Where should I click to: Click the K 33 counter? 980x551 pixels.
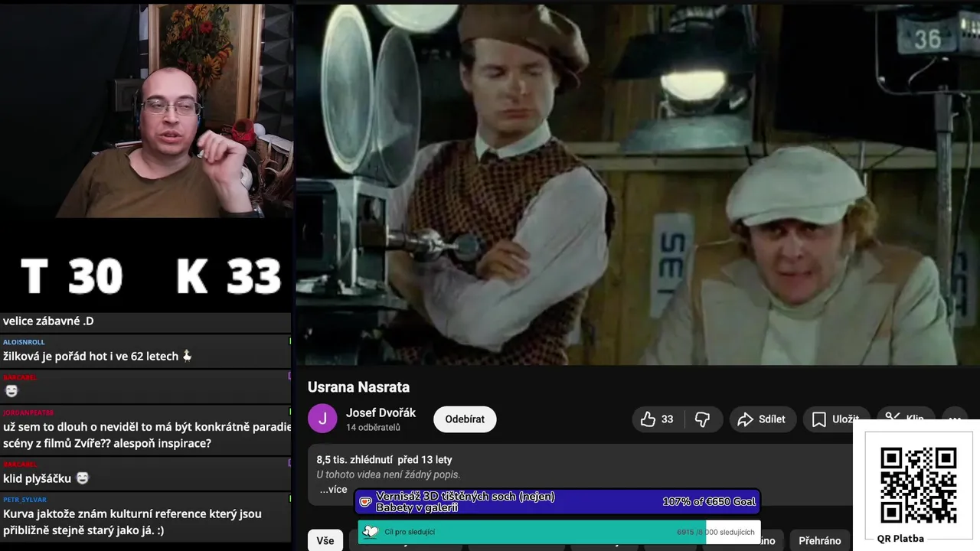[x=228, y=276]
